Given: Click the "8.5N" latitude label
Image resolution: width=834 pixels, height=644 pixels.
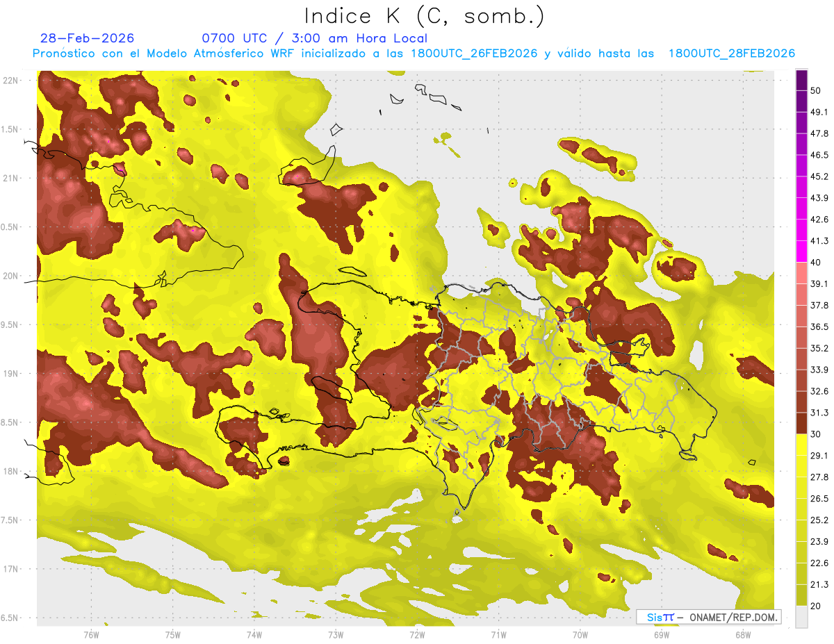Looking at the screenshot, I should (10, 422).
